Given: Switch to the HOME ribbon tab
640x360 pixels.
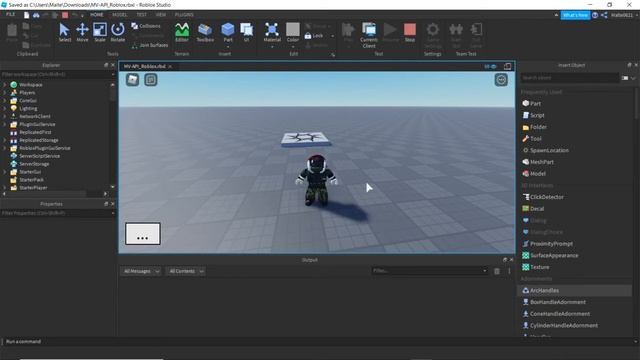Looking at the screenshot, I should point(97,15).
